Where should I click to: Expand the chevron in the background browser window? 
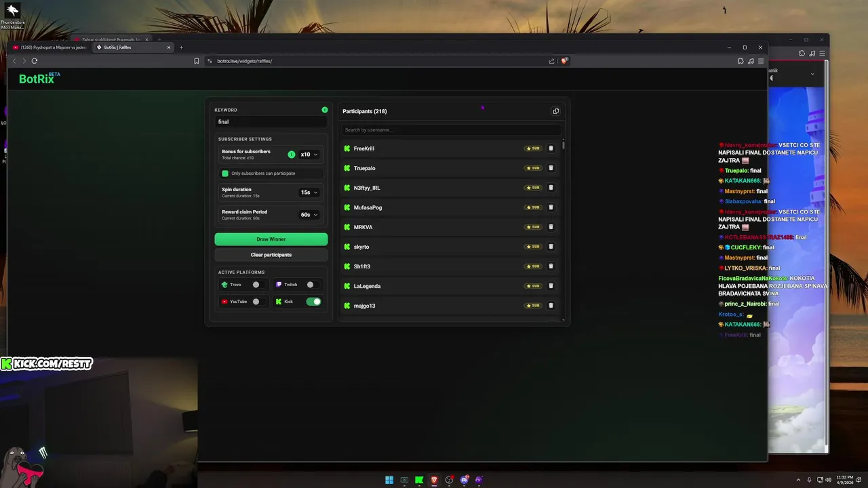point(812,73)
